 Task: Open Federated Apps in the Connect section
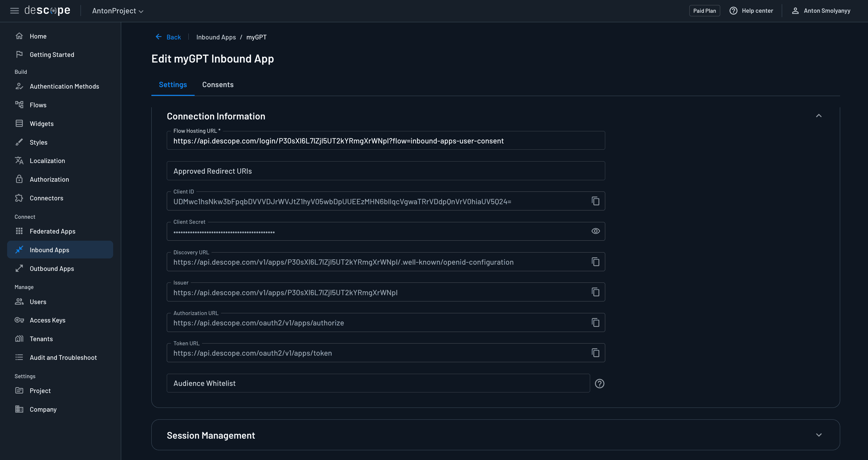(52, 231)
